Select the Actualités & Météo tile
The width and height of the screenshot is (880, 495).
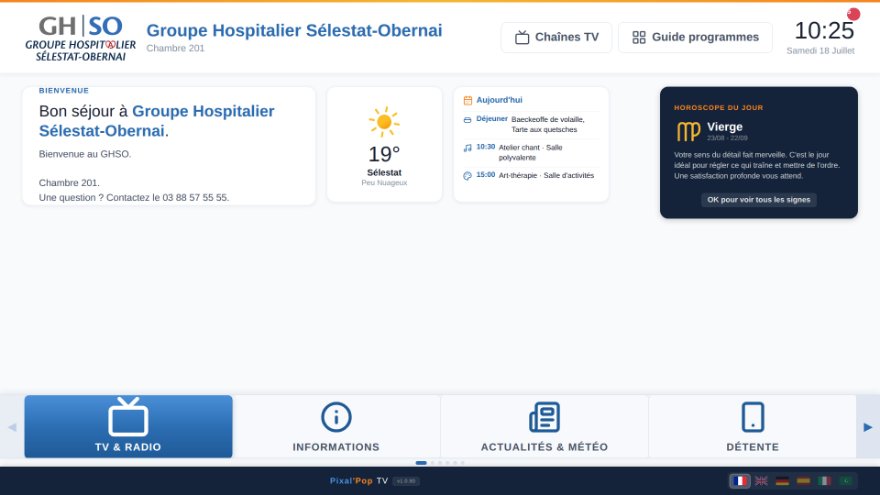coord(544,426)
